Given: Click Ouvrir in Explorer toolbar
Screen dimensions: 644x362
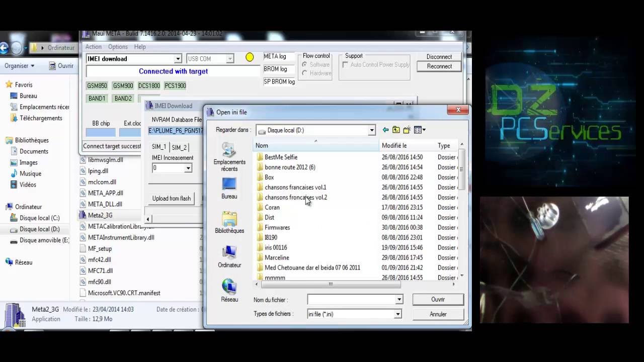Looking at the screenshot, I should coord(61,66).
